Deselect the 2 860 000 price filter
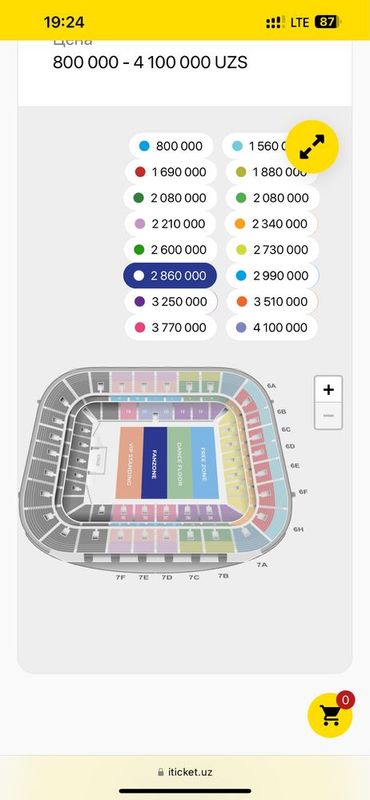 click(x=170, y=276)
